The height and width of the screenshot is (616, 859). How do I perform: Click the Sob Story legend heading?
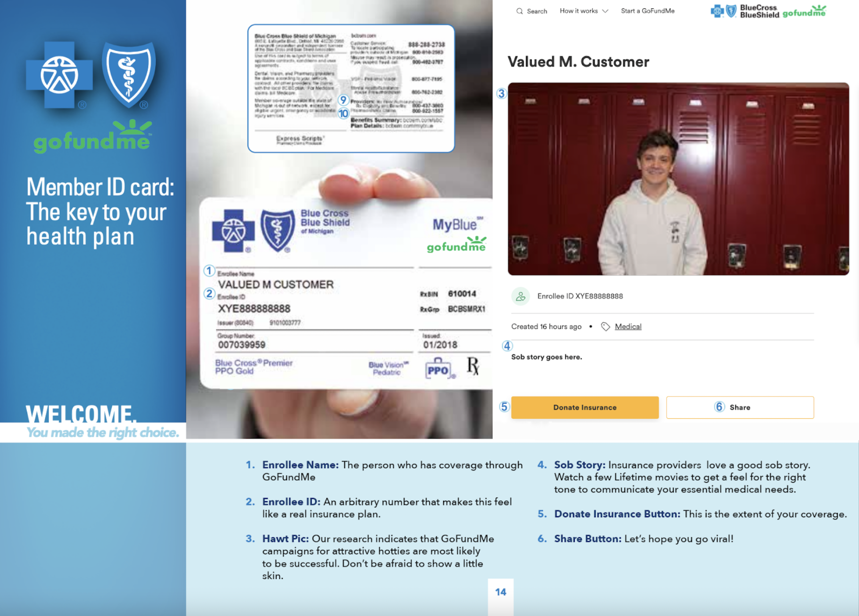click(580, 465)
